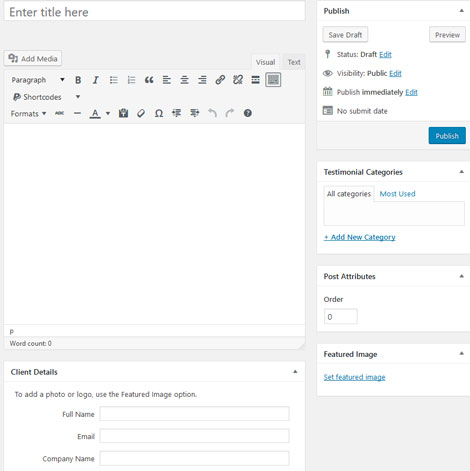
Task: Toggle center text alignment
Action: [184, 80]
